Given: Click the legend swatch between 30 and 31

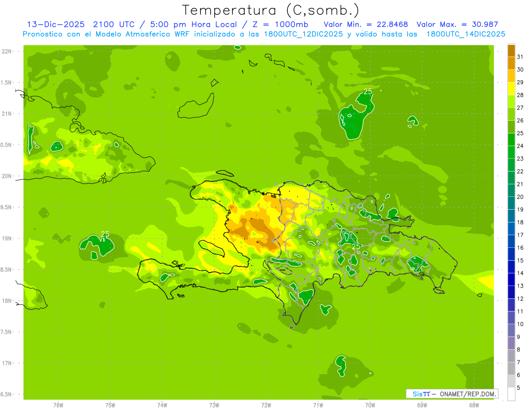Looking at the screenshot, I should pyautogui.click(x=511, y=63).
